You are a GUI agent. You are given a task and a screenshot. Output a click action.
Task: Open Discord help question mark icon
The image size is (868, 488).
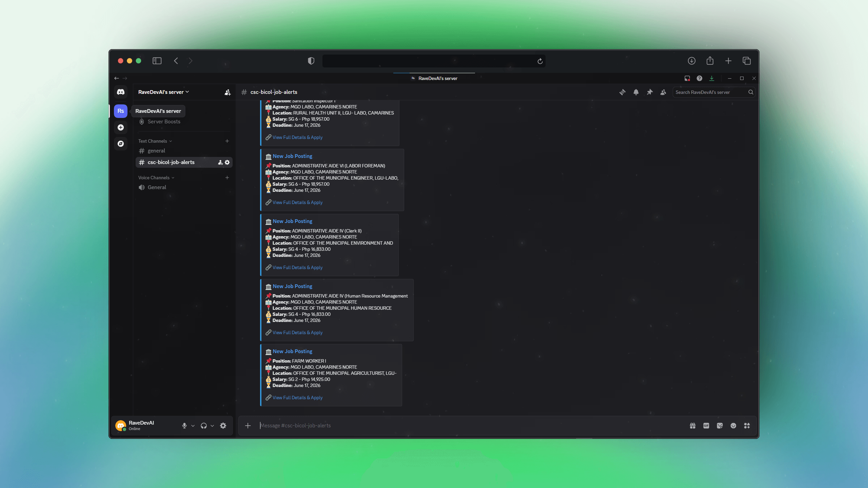(699, 78)
